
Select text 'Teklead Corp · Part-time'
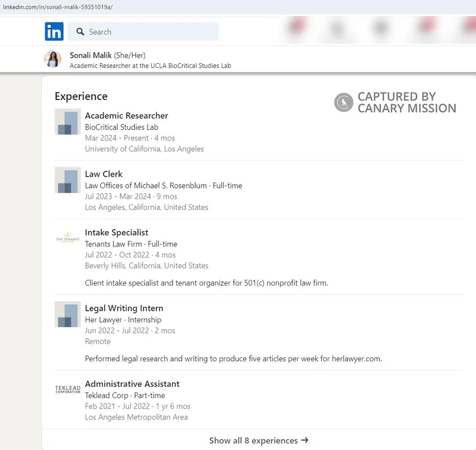point(125,395)
